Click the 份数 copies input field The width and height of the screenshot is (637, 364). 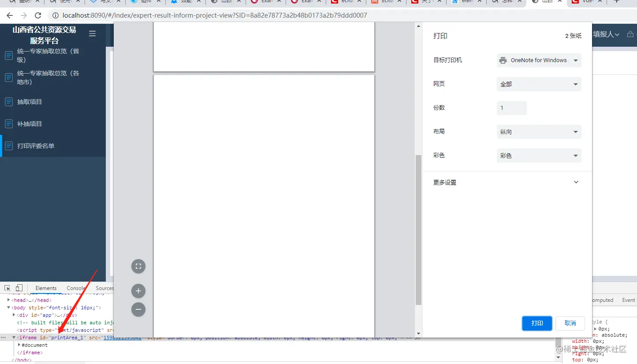pyautogui.click(x=512, y=108)
